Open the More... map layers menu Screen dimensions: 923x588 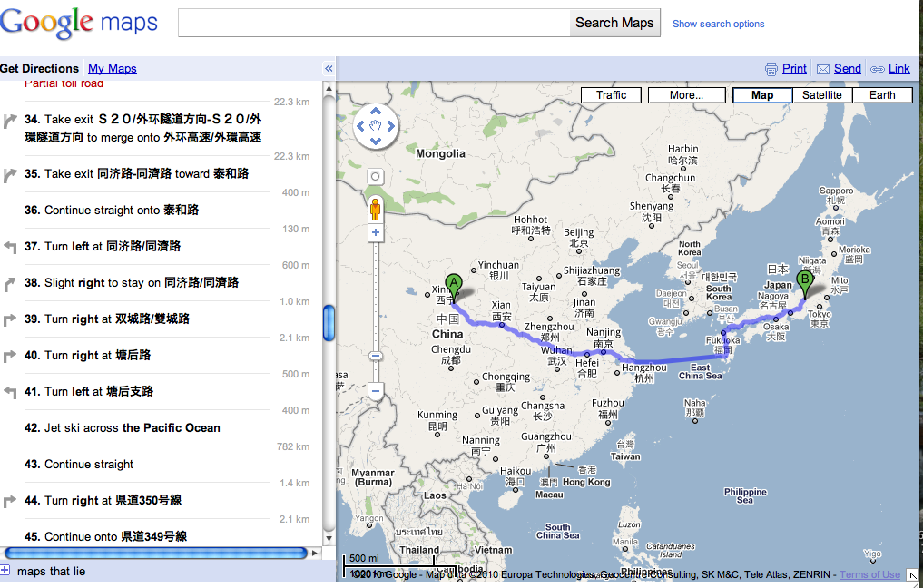(x=686, y=95)
